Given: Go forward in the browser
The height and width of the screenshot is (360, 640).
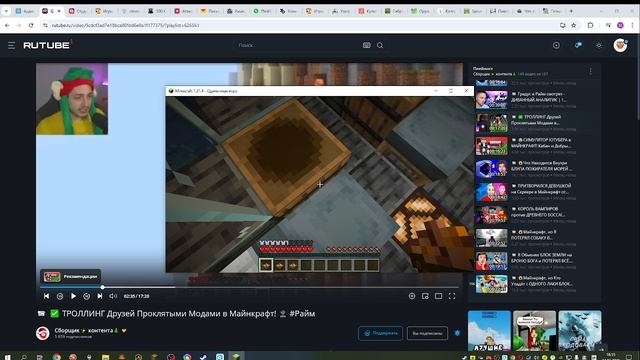Looking at the screenshot, I should [x=19, y=25].
